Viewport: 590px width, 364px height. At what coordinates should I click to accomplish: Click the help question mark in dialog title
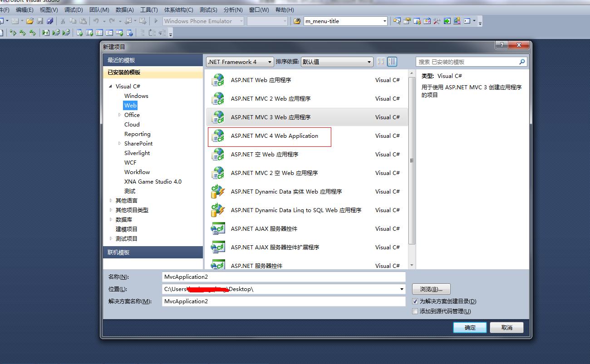(x=501, y=45)
